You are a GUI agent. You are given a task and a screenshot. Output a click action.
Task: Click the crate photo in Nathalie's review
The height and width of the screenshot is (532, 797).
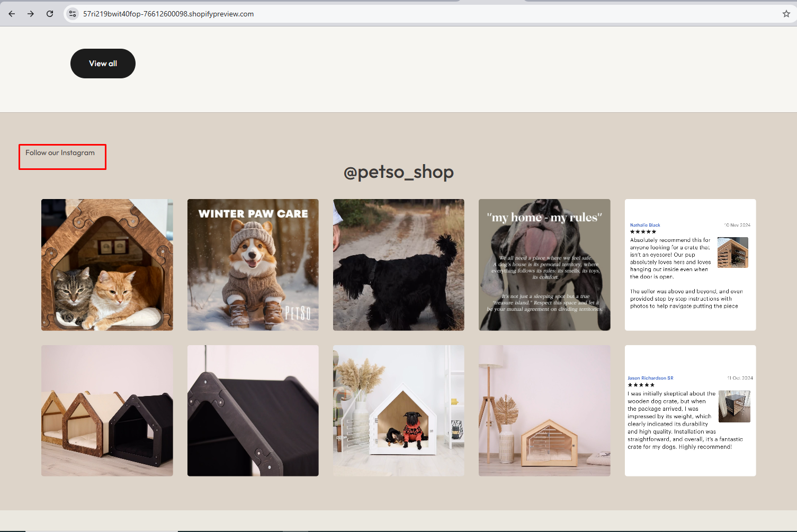(733, 253)
